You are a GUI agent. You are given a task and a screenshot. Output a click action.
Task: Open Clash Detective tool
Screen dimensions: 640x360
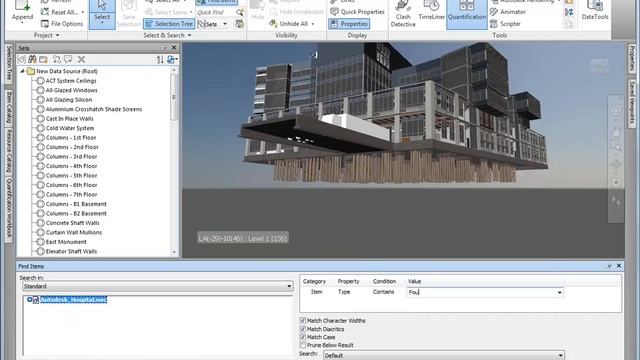tap(403, 14)
